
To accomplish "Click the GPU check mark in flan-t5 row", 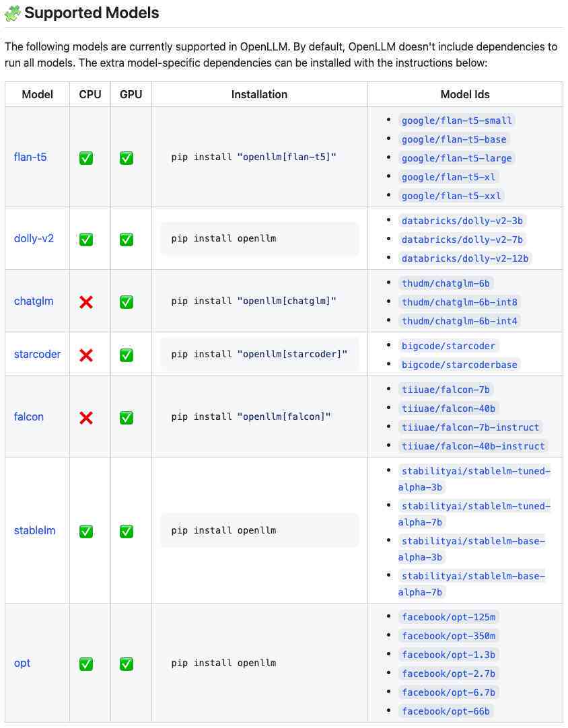I will click(x=127, y=158).
